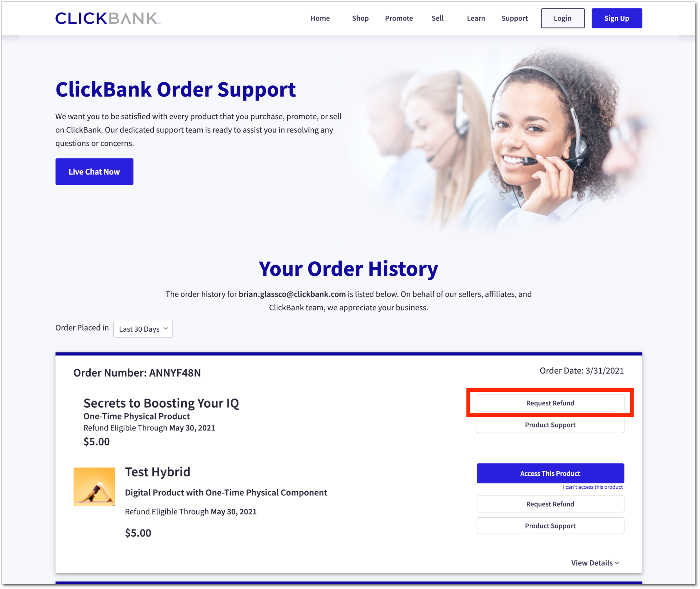
Task: Open the I can't access this product link
Action: [593, 487]
